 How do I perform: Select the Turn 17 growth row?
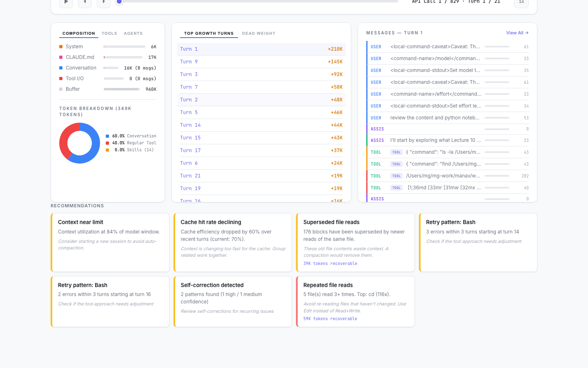coord(261,150)
